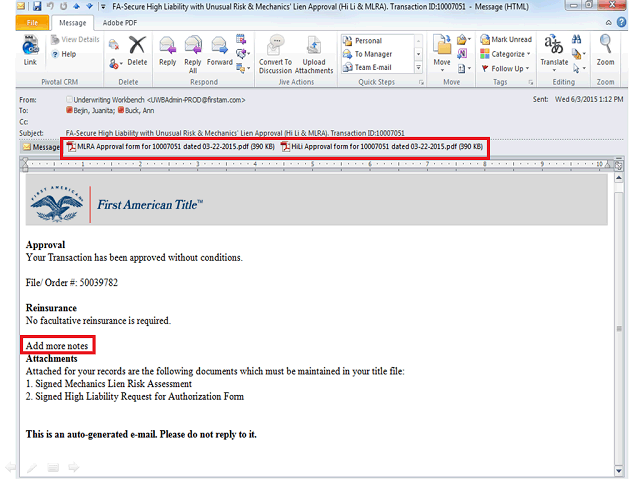Open the Tags group dialog launcher

[531, 82]
